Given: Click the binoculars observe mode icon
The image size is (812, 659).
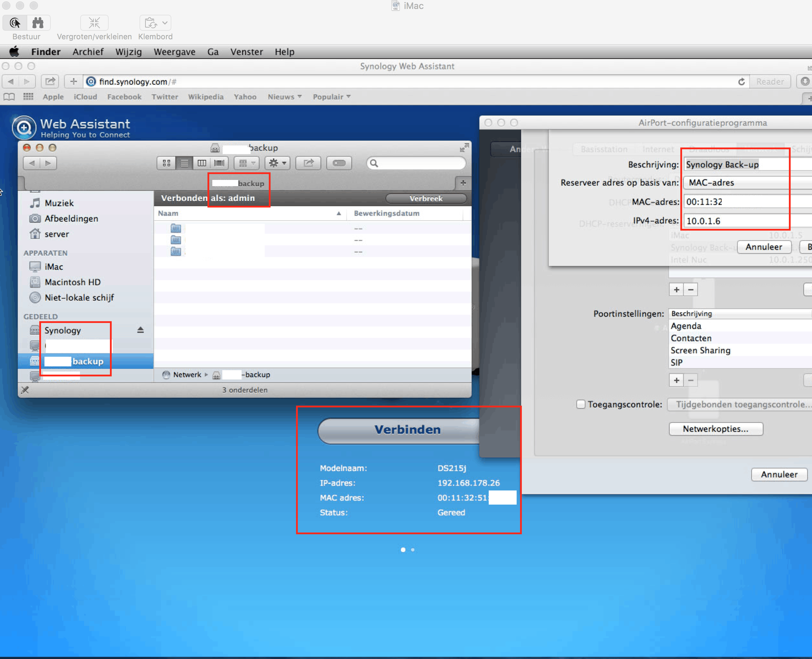Looking at the screenshot, I should (x=38, y=23).
